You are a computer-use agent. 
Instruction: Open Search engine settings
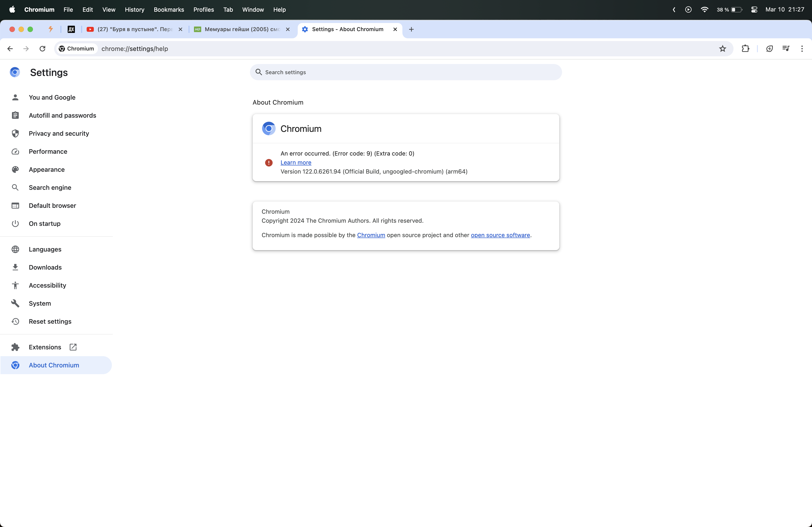coord(56,188)
